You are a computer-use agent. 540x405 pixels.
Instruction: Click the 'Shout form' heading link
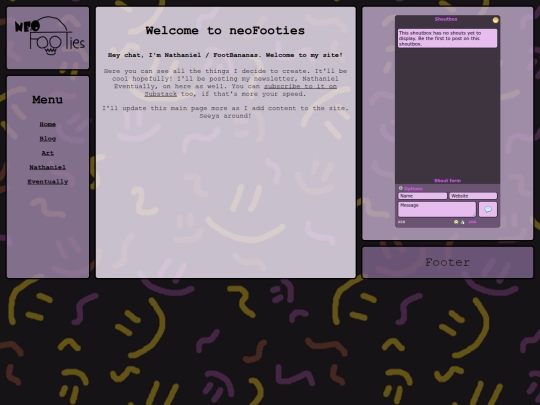pyautogui.click(x=447, y=181)
